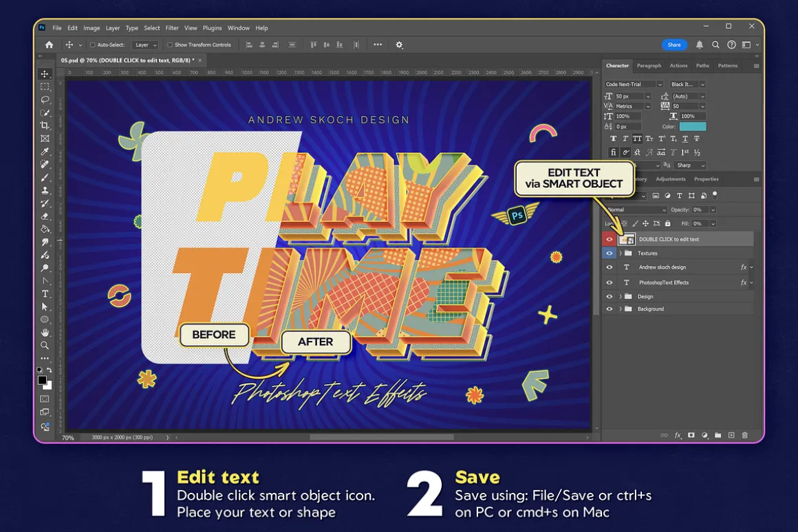Click the black foreground color swatch
The width and height of the screenshot is (798, 532).
coord(42,380)
